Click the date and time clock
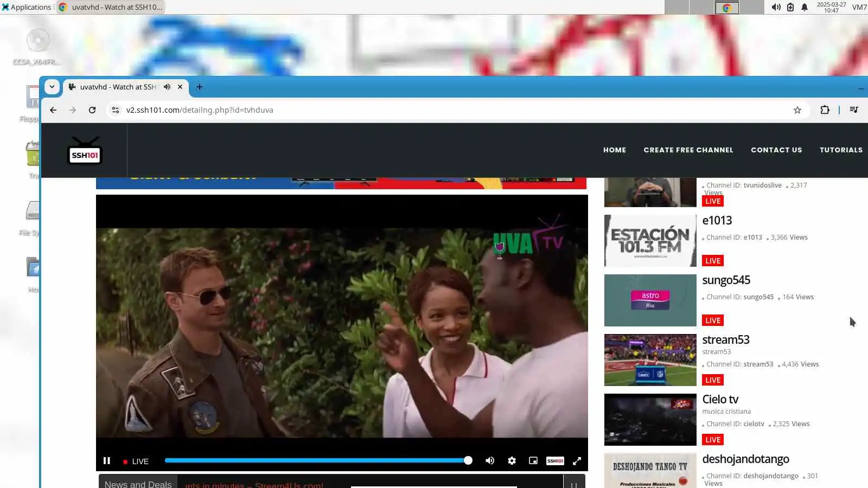The image size is (868, 488). (x=831, y=7)
